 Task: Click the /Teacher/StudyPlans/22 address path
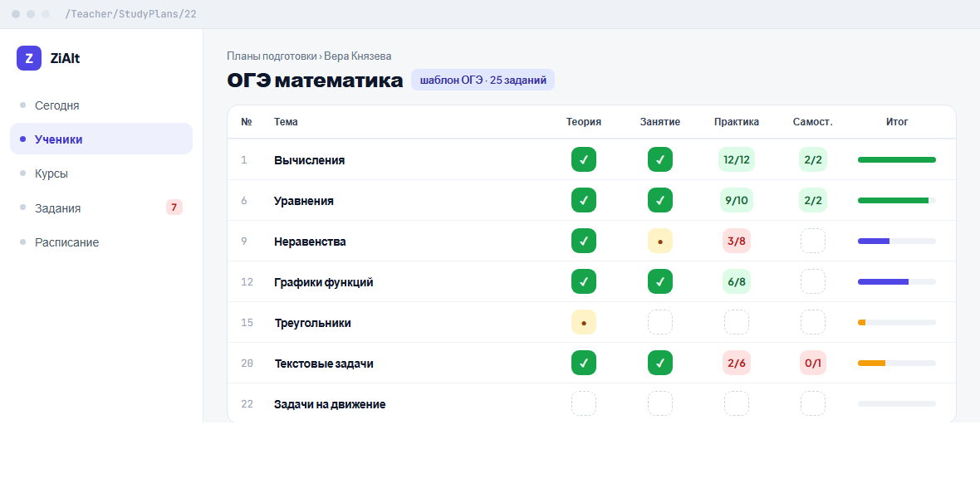pos(130,14)
